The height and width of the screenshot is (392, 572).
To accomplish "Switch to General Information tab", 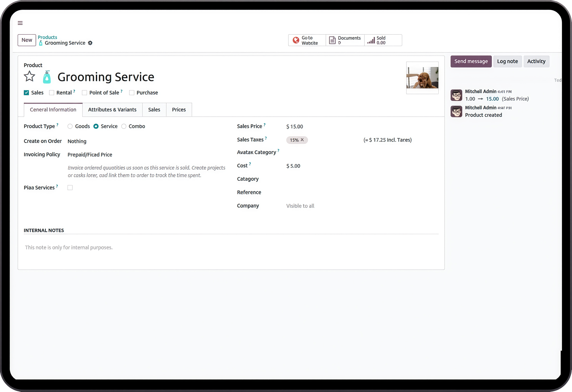I will [x=53, y=110].
